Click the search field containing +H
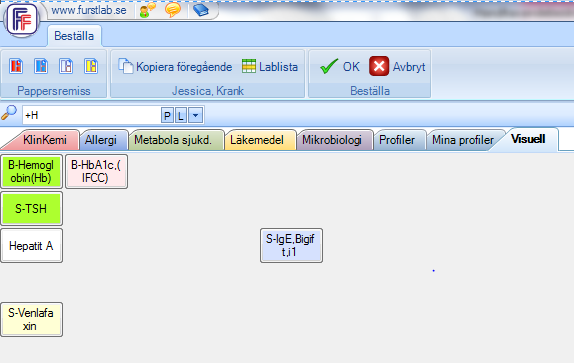This screenshot has width=574, height=363. 92,116
